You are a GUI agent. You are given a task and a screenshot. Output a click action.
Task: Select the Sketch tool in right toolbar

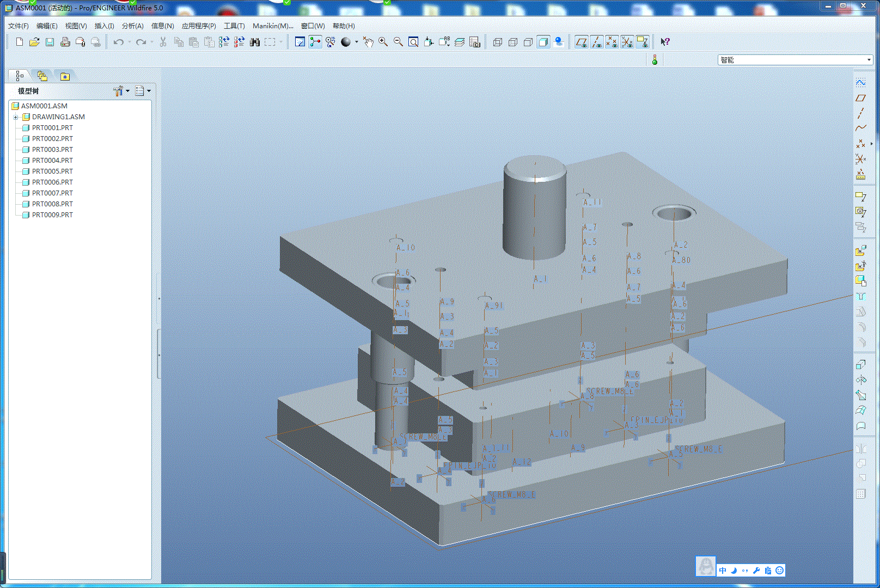860,83
